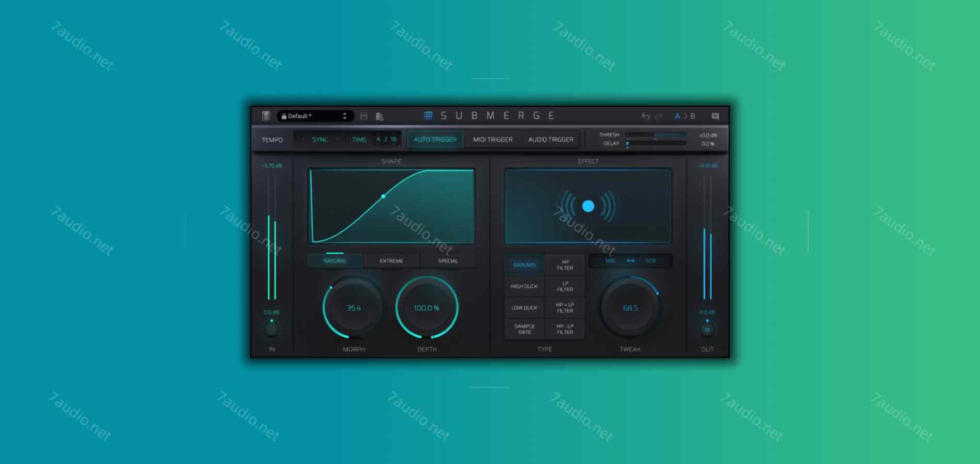The width and height of the screenshot is (980, 464).
Task: Open the Default preset dropdown
Action: (x=315, y=116)
